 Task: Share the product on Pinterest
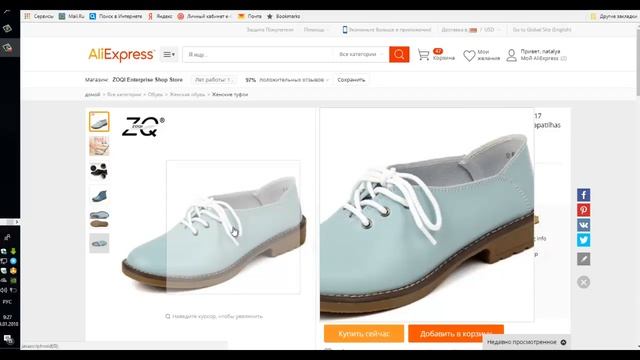(583, 210)
